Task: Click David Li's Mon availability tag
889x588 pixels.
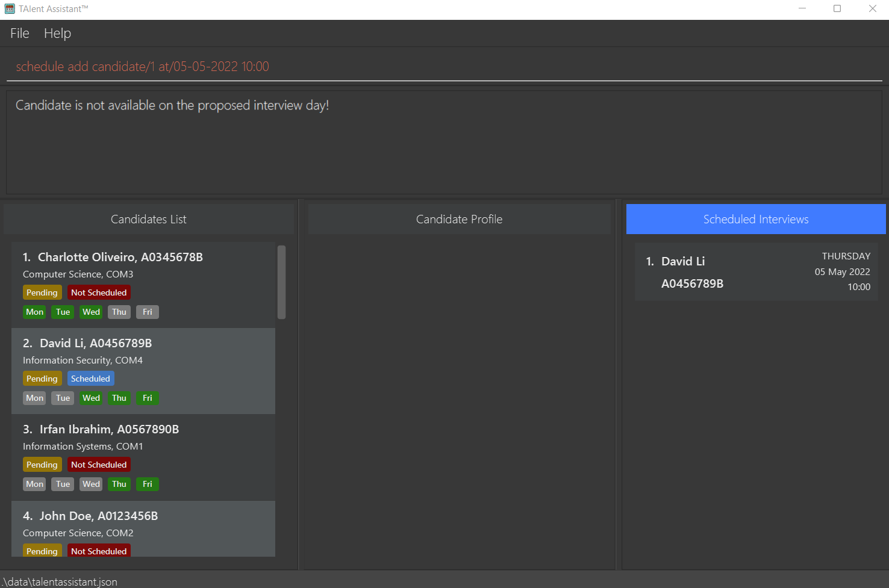Action: tap(34, 398)
